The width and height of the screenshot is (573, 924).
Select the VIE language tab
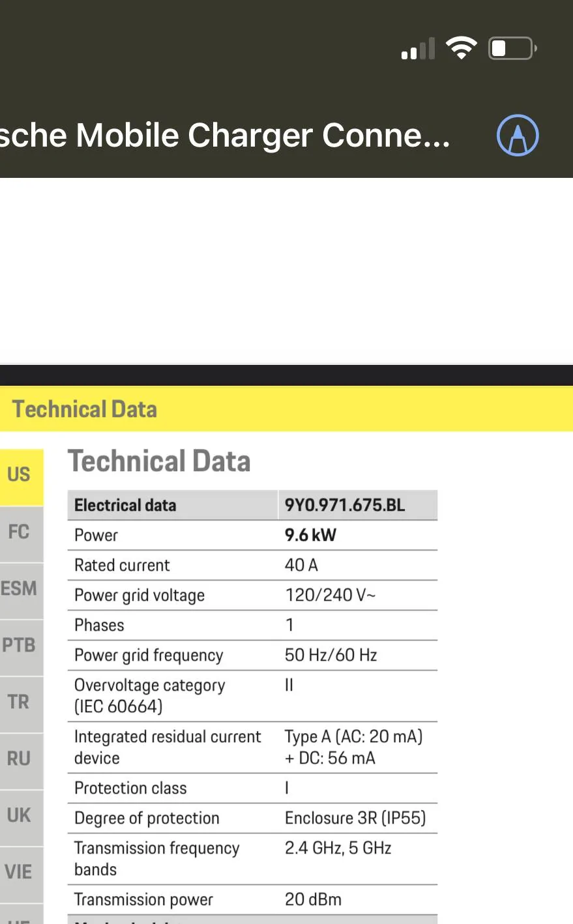click(22, 873)
